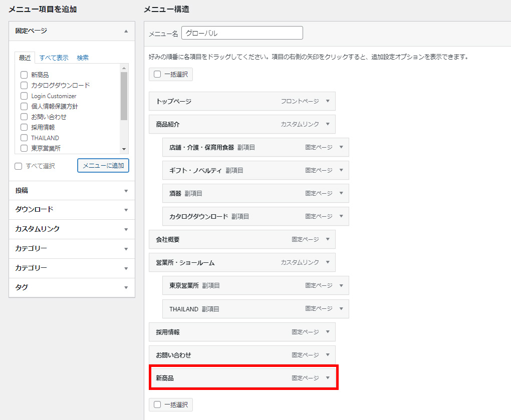Screen dimensions: 511x420
Task: Open options arrow for トップページ item
Action: click(x=328, y=101)
